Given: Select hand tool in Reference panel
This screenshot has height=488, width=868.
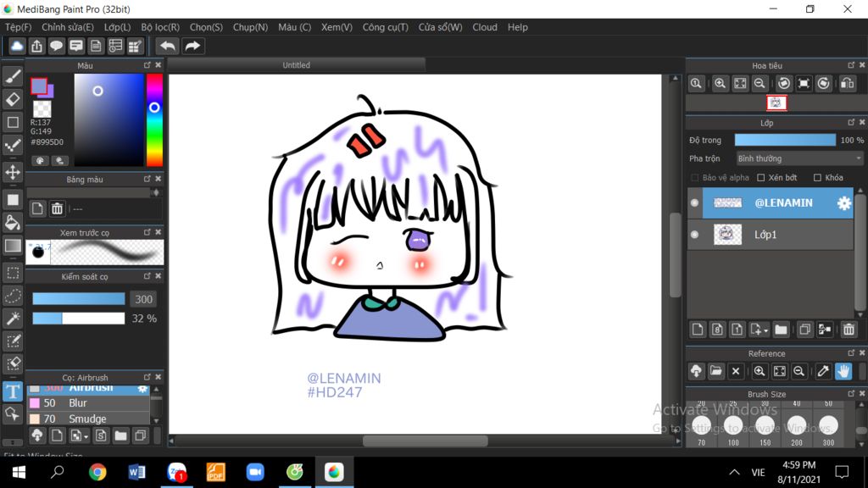Looking at the screenshot, I should coord(843,371).
